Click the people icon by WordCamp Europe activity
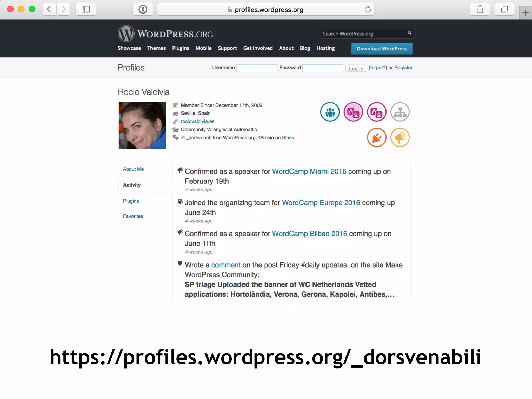 pyautogui.click(x=180, y=202)
